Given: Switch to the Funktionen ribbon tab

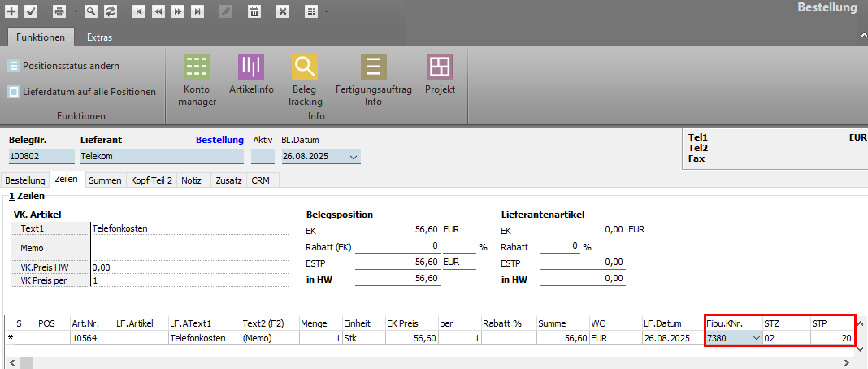Looking at the screenshot, I should pos(41,37).
